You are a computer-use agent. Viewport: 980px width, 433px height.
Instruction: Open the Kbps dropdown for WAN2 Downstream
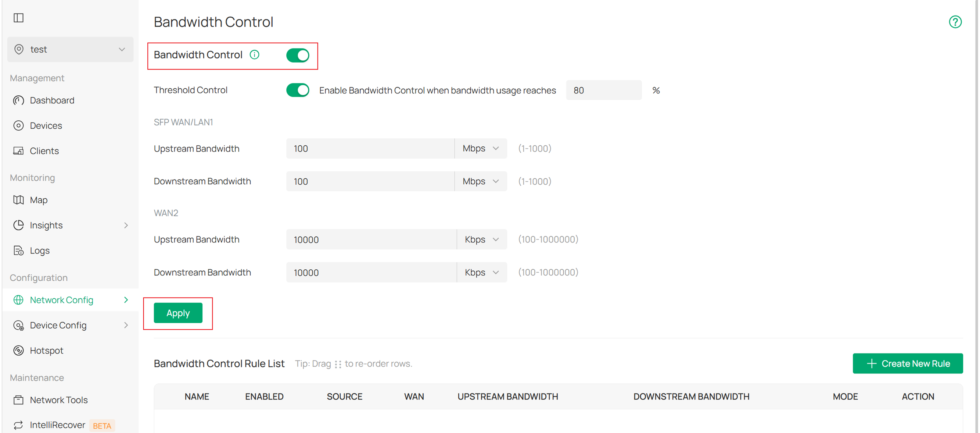(x=482, y=272)
